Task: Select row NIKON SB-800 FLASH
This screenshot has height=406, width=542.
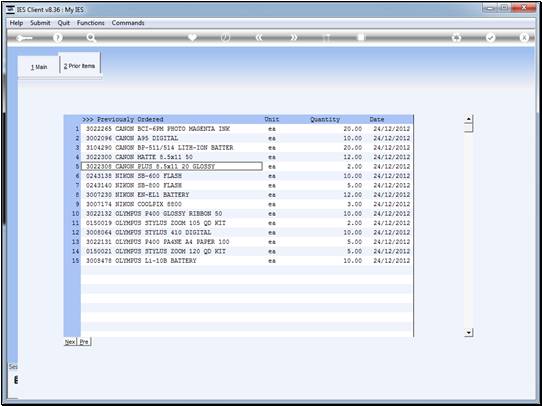Action: [x=247, y=185]
